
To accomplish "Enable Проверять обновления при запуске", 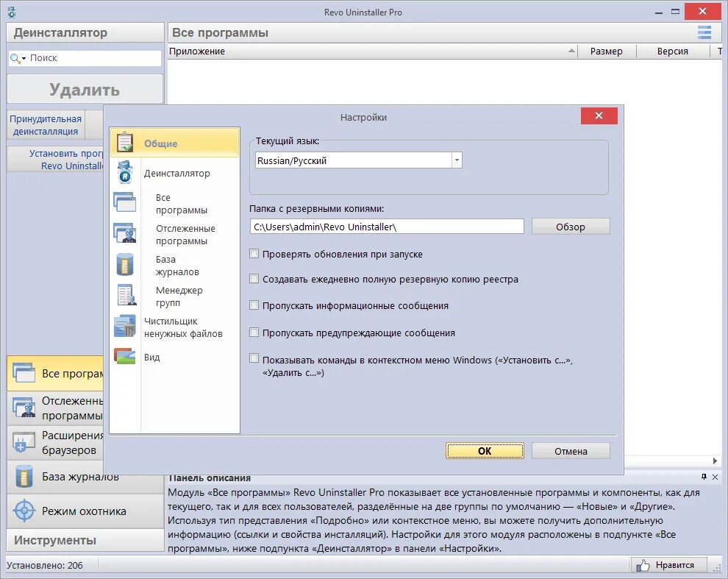I will [x=254, y=253].
